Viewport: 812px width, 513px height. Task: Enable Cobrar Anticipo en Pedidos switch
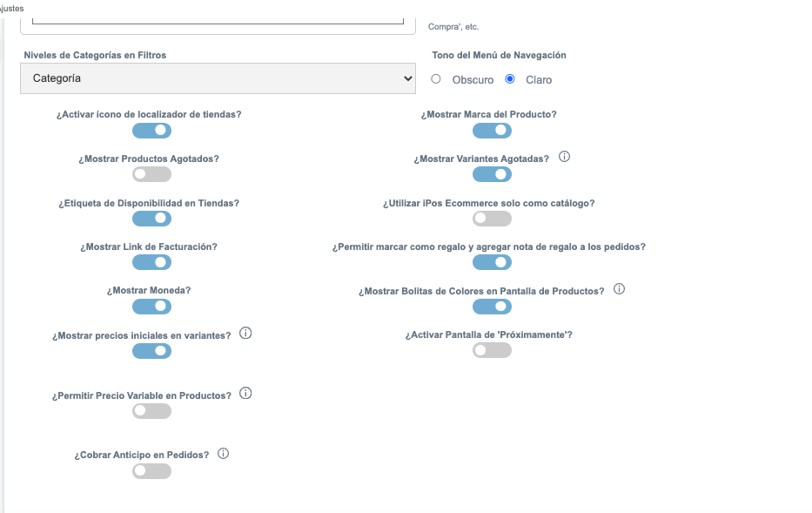[151, 471]
